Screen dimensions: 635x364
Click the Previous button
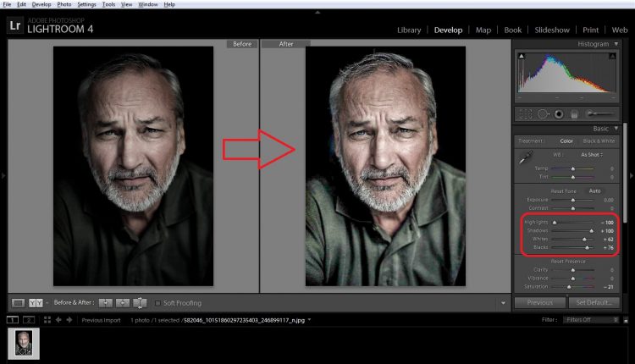coord(539,302)
